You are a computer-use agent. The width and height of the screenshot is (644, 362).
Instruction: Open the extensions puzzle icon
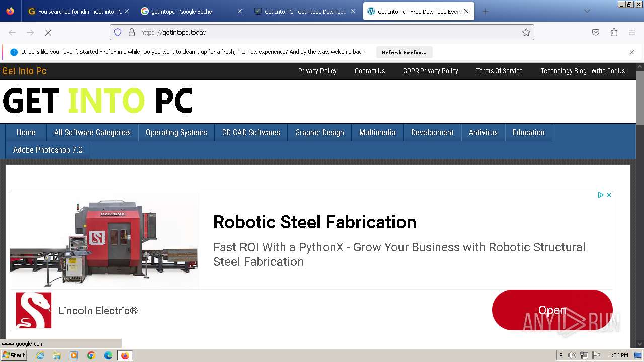pos(614,32)
